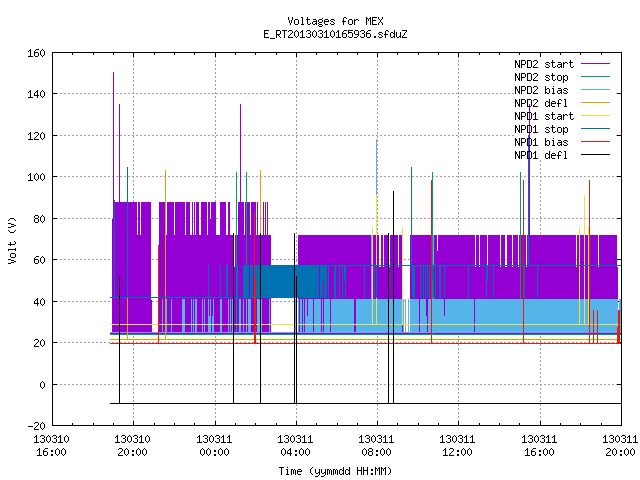
Task: Click the 'Volt (V)' y-axis label
Action: click(x=12, y=240)
